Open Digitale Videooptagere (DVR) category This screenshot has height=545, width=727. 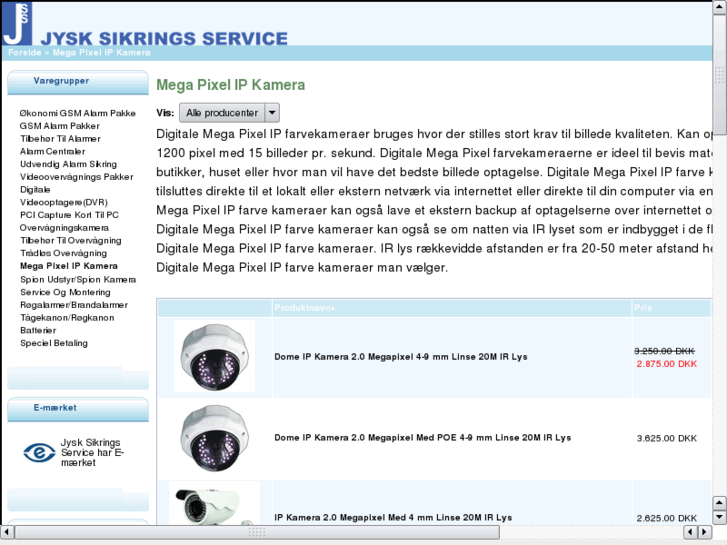[64, 196]
